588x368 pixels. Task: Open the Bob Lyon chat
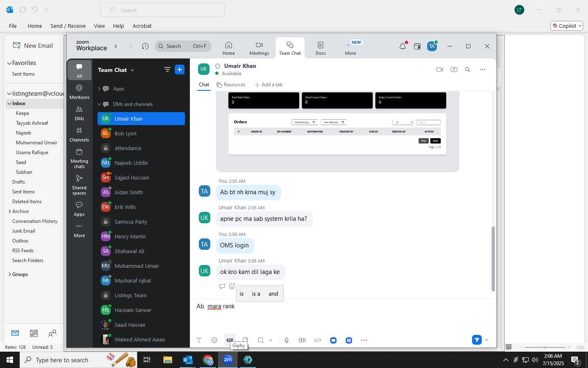pyautogui.click(x=141, y=133)
